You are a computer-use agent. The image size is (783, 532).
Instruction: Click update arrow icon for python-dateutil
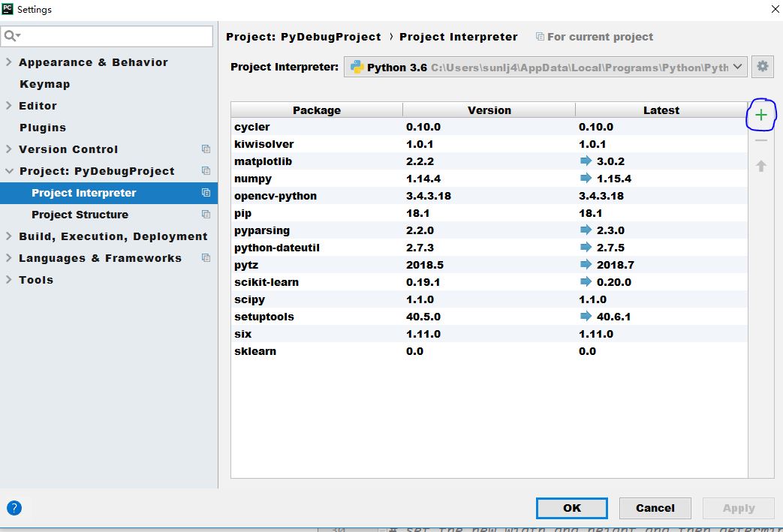pyautogui.click(x=586, y=247)
